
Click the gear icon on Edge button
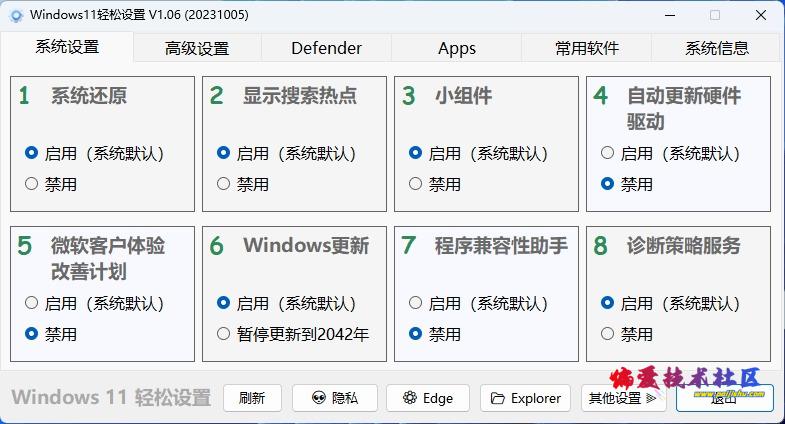point(410,398)
